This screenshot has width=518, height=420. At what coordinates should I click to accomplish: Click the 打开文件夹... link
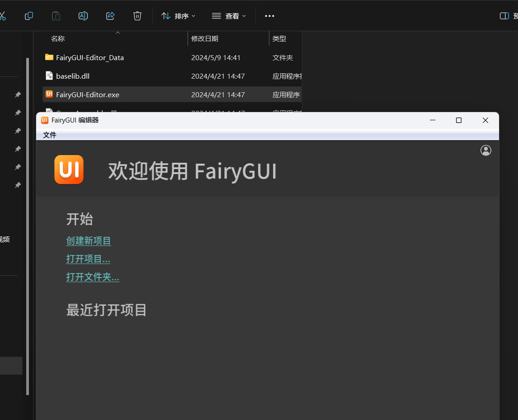tap(93, 277)
